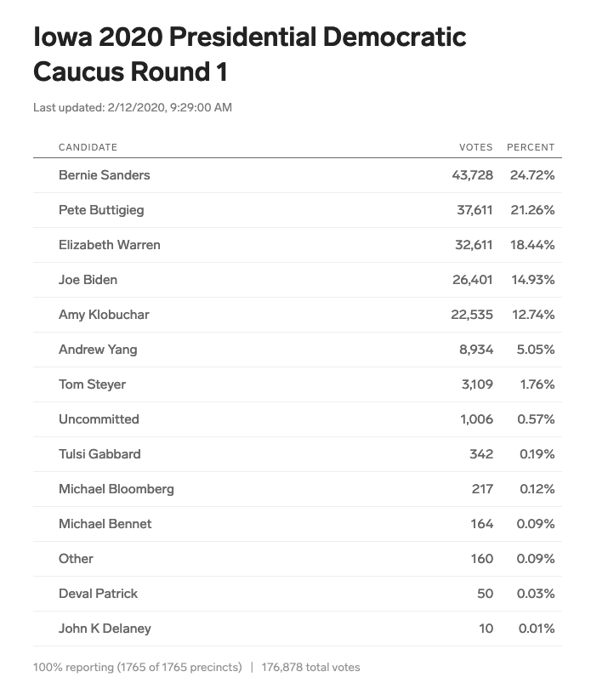The width and height of the screenshot is (591, 700).
Task: Select the Michael Bennet row label
Action: pos(105,524)
